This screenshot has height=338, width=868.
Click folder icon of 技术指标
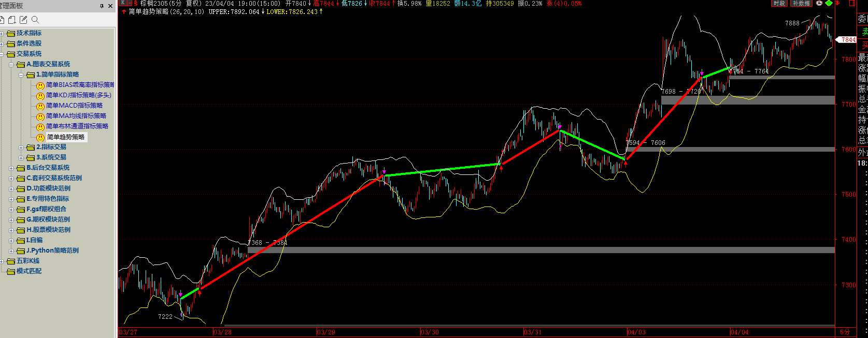click(x=11, y=33)
